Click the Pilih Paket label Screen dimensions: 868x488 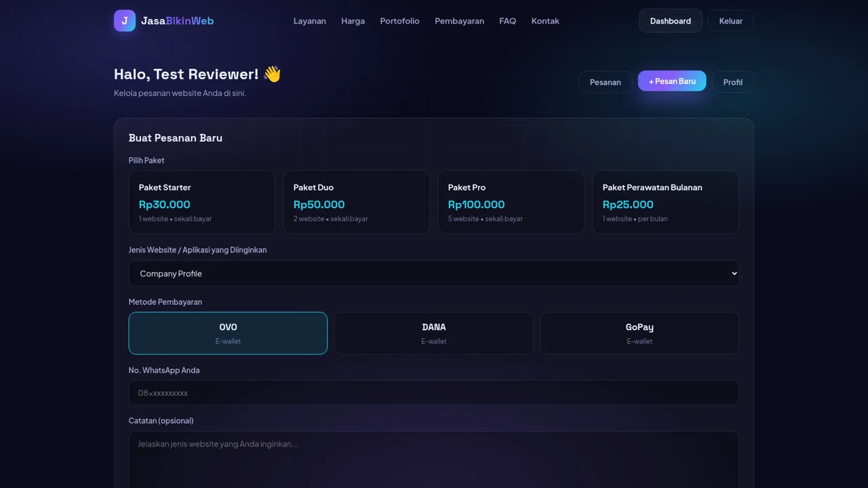146,160
